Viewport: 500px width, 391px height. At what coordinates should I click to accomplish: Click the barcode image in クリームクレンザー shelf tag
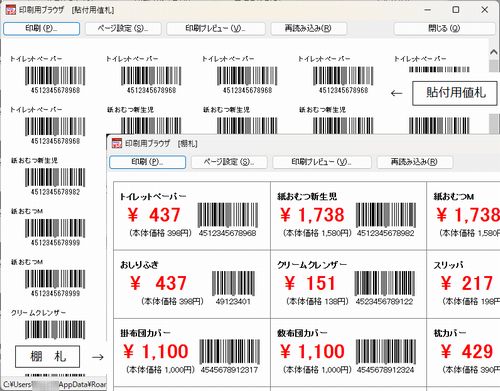385,283
